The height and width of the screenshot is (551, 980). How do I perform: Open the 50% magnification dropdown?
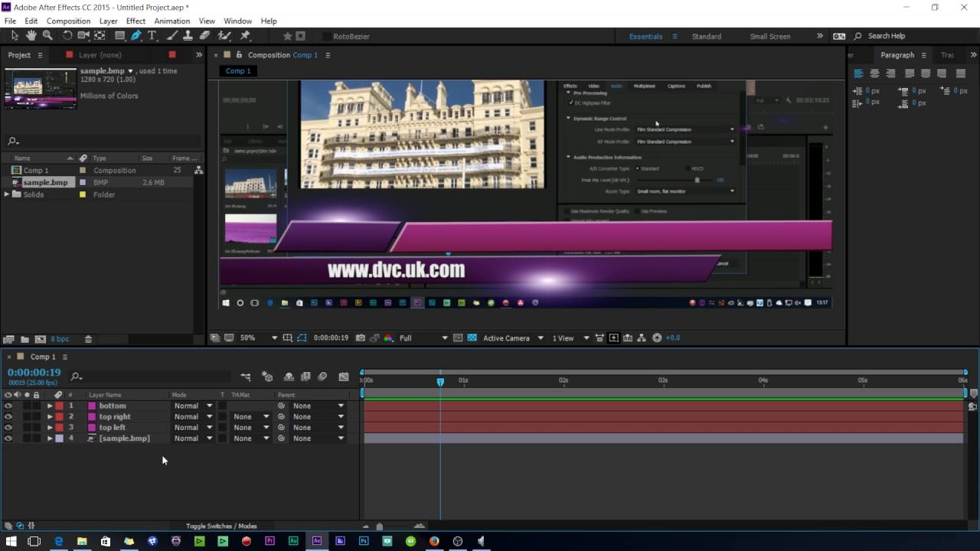258,337
